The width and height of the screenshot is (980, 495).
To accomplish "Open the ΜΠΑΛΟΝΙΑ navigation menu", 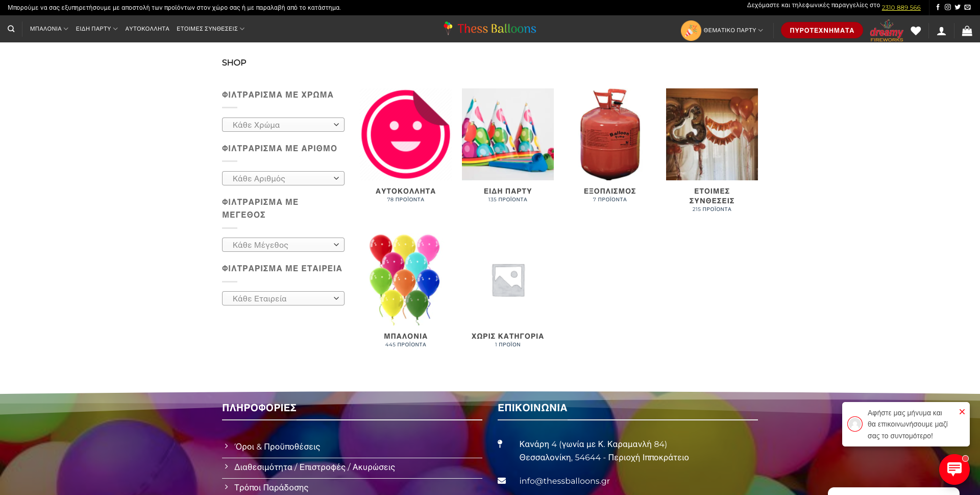I will [48, 29].
